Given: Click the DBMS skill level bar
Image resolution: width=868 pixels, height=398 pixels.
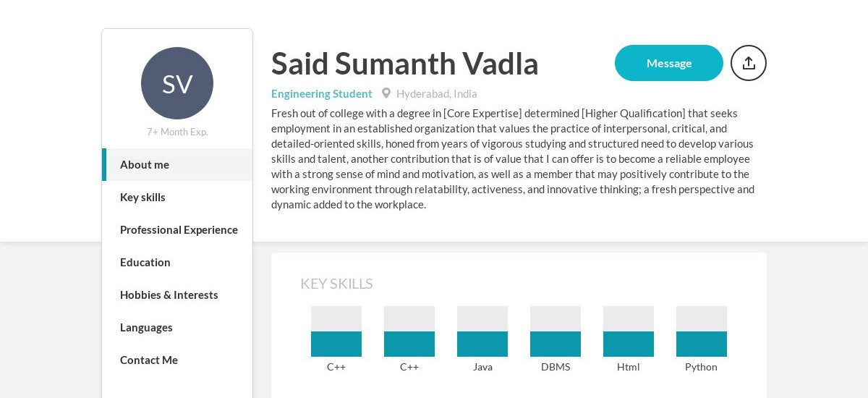Looking at the screenshot, I should [556, 331].
